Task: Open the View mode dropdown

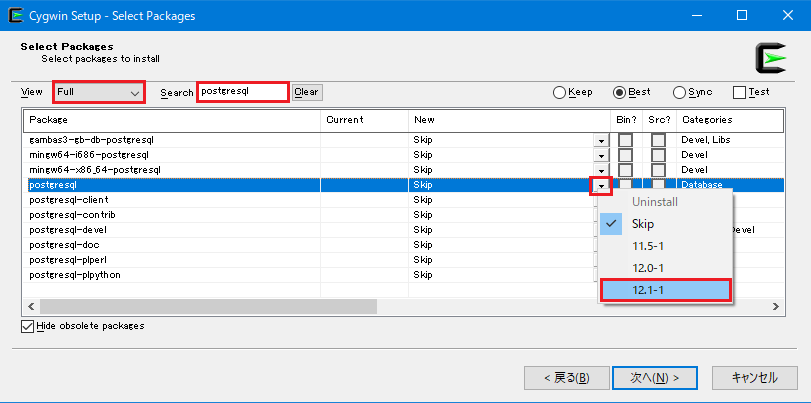Action: [99, 92]
